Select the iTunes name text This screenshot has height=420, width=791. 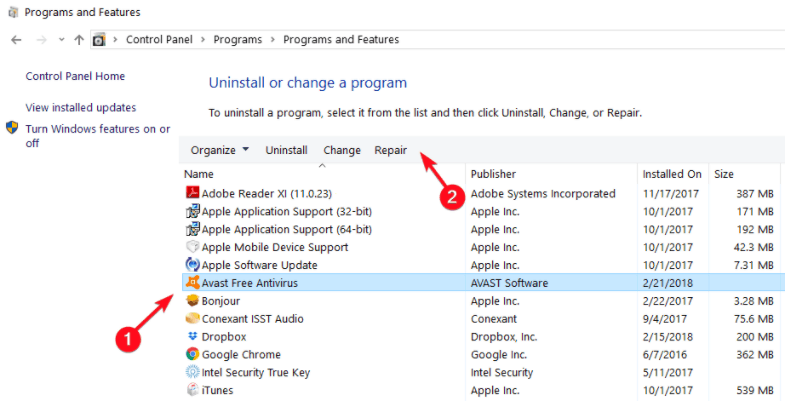pos(217,390)
